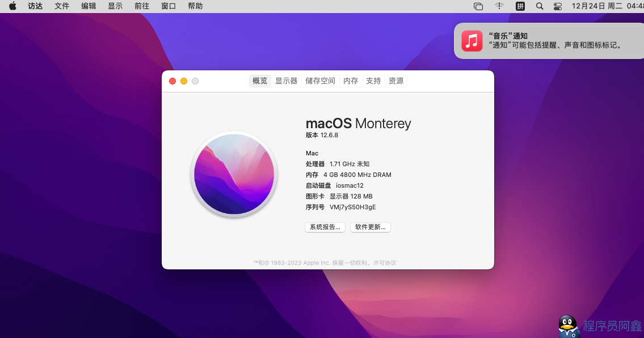
Task: Switch to the 储存空间 tab
Action: 321,81
